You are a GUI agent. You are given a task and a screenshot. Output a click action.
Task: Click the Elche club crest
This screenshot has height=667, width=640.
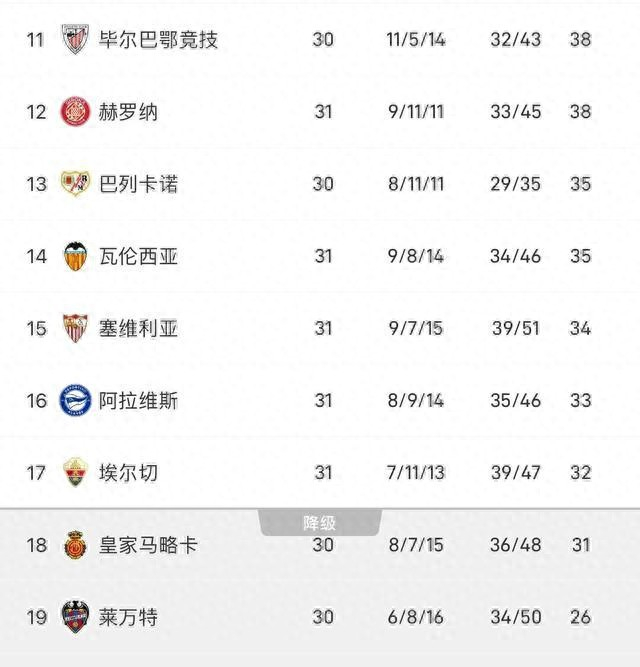point(76,472)
